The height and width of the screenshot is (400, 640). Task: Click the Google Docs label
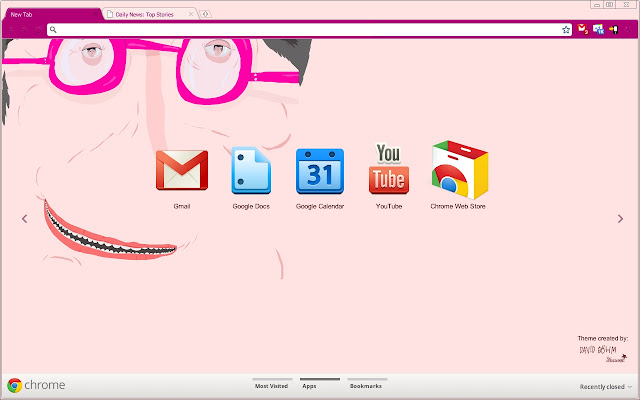pyautogui.click(x=251, y=206)
